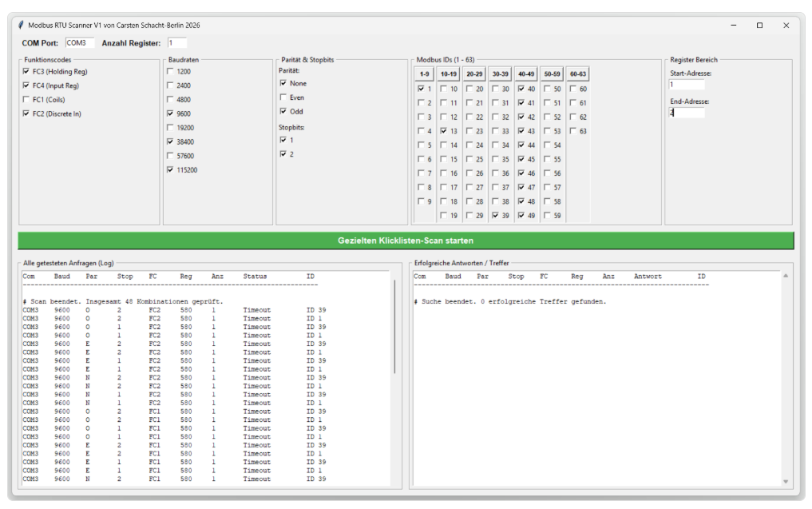Uncheck stop bits 1

(283, 140)
